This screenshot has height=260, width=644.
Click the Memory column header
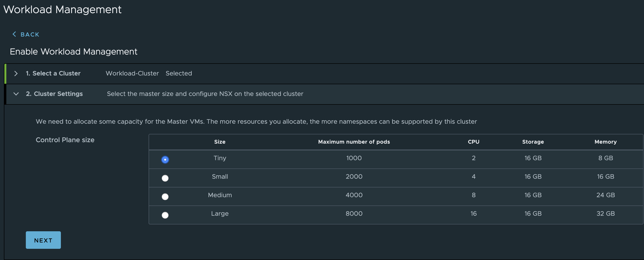point(606,142)
